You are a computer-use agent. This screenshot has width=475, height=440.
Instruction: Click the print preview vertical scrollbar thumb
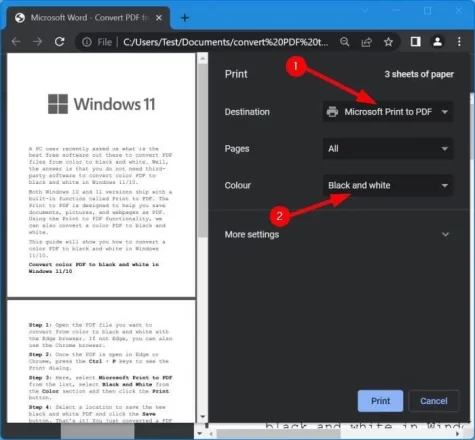(x=202, y=151)
